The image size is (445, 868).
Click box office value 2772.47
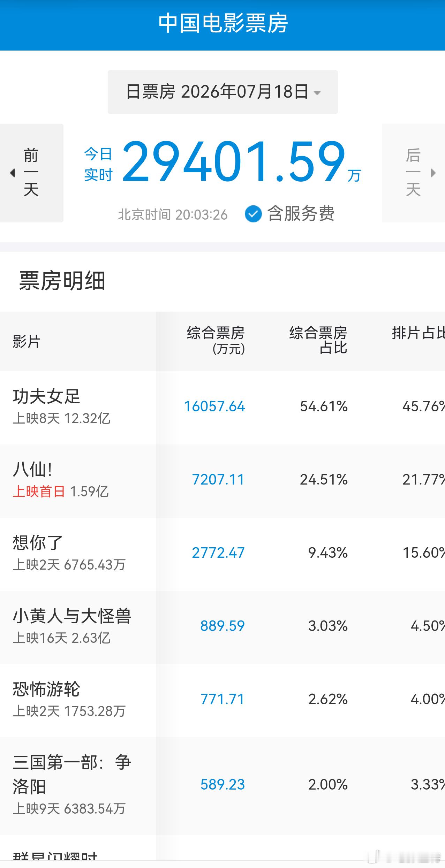point(218,553)
